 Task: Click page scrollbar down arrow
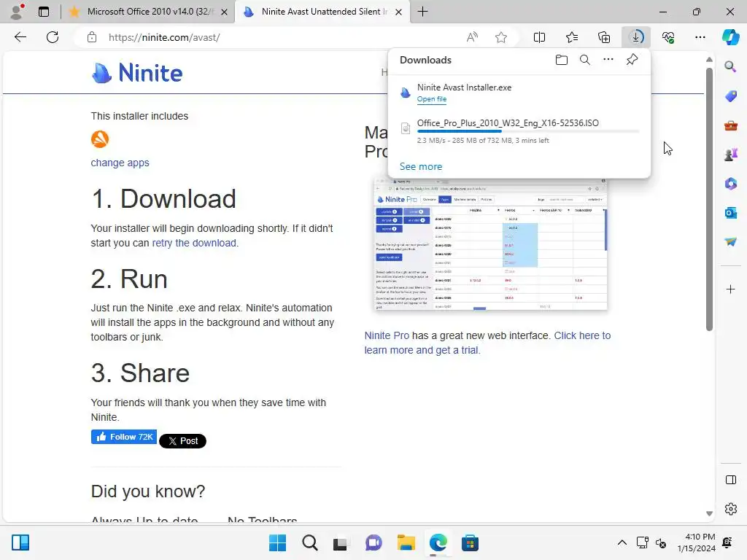click(709, 513)
